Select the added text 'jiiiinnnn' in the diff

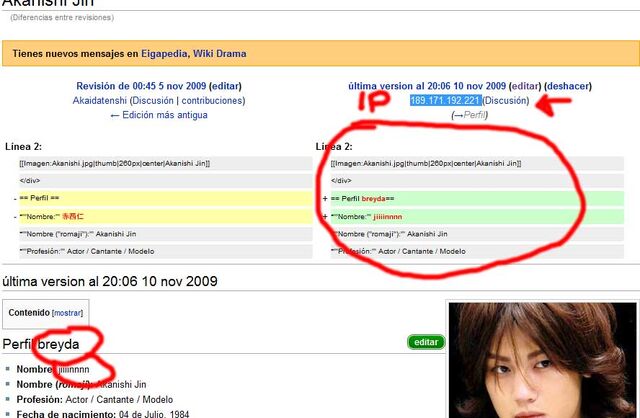388,217
